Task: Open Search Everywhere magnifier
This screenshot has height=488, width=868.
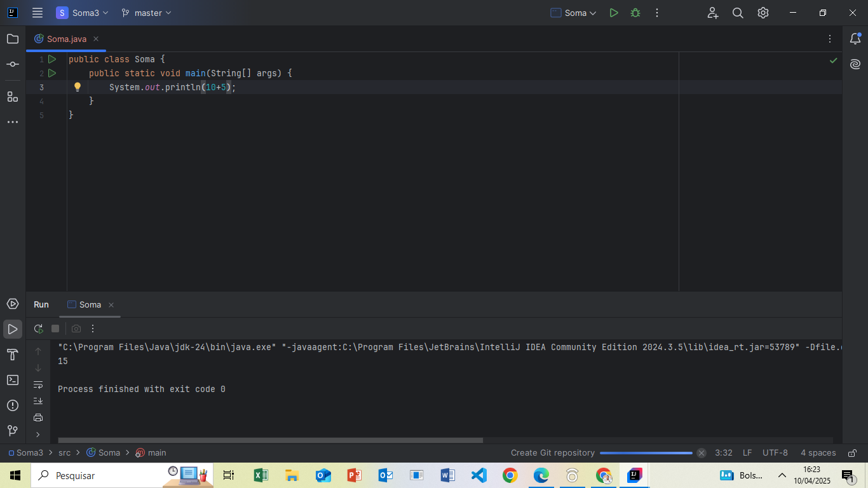Action: [738, 13]
